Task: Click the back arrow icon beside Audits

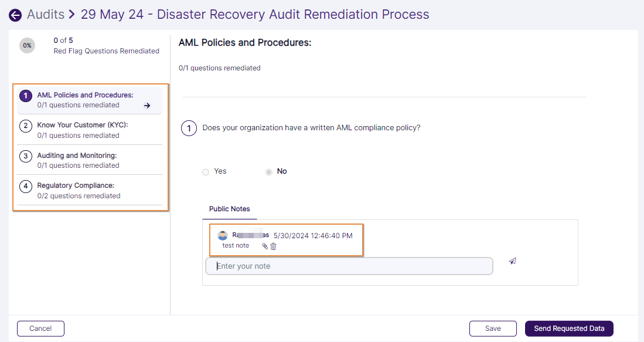Action: (x=15, y=15)
